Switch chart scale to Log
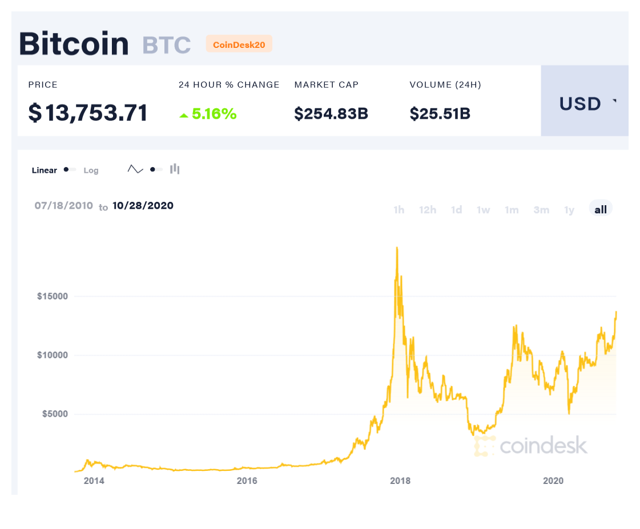The width and height of the screenshot is (640, 529). tap(91, 170)
